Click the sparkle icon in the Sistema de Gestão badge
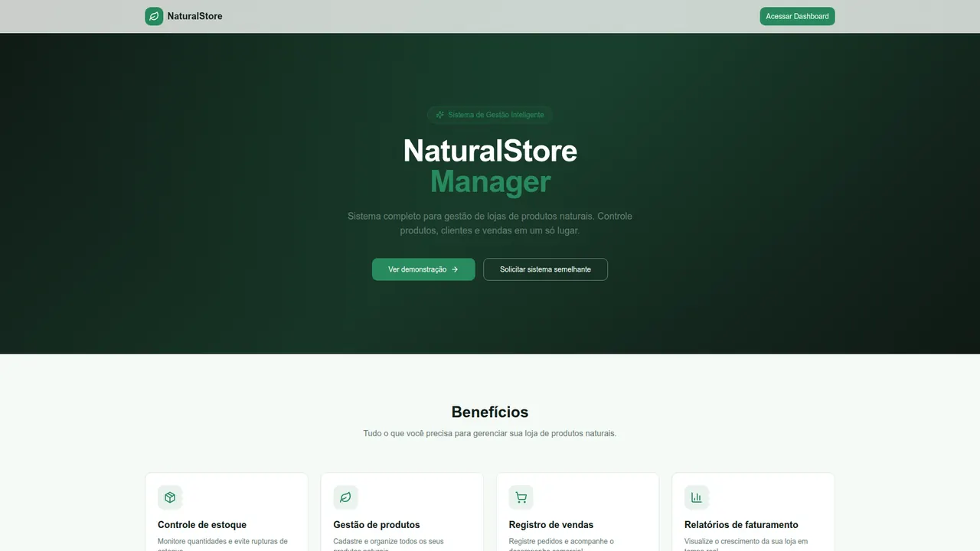 point(440,115)
